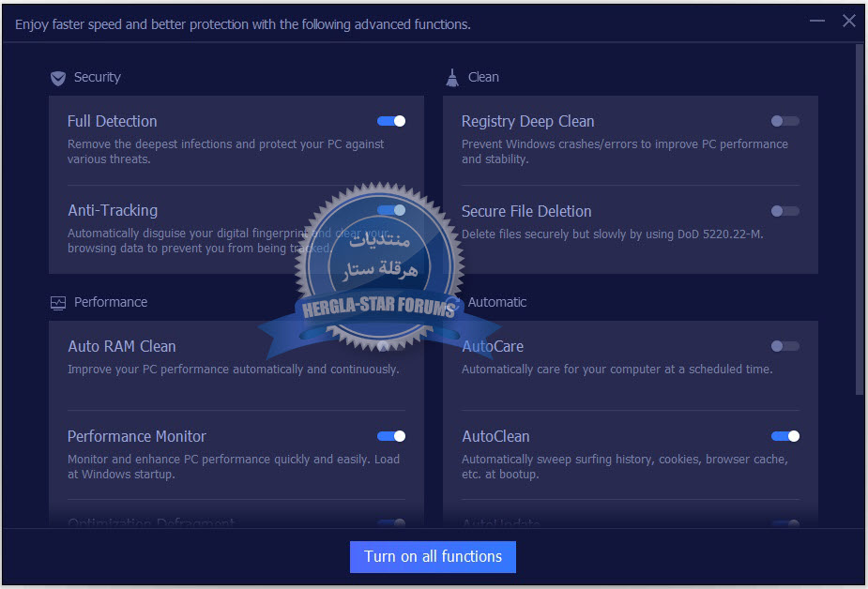Click the Performance monitor icon
Viewport: 868px width, 589px height.
click(x=57, y=303)
